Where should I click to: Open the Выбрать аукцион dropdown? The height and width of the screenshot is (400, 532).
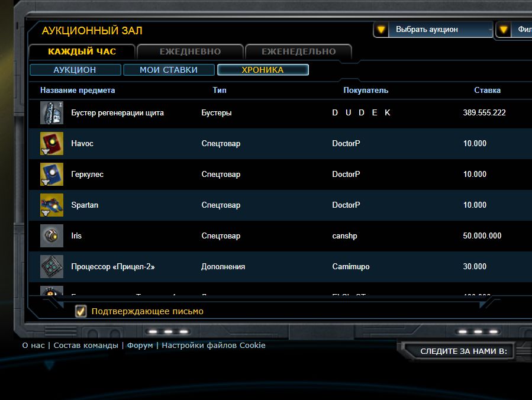tap(433, 30)
